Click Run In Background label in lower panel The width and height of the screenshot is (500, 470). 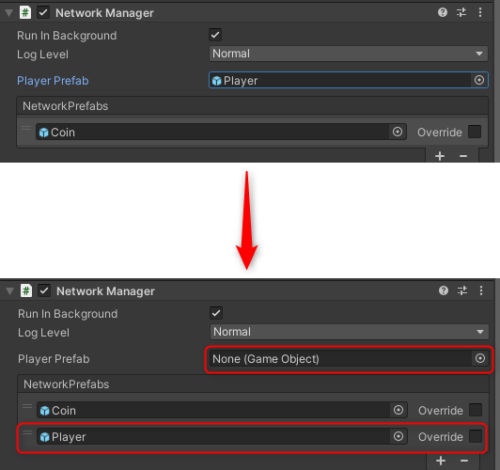pyautogui.click(x=68, y=314)
